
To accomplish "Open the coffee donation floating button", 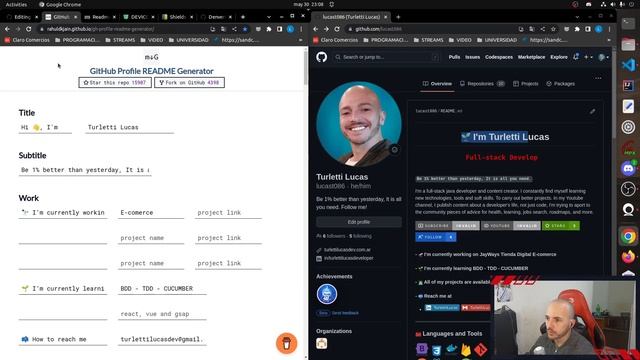I will coord(287,343).
